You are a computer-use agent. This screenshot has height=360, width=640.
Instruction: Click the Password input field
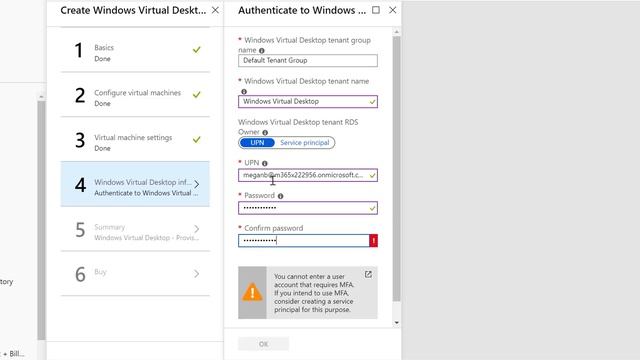pos(308,208)
